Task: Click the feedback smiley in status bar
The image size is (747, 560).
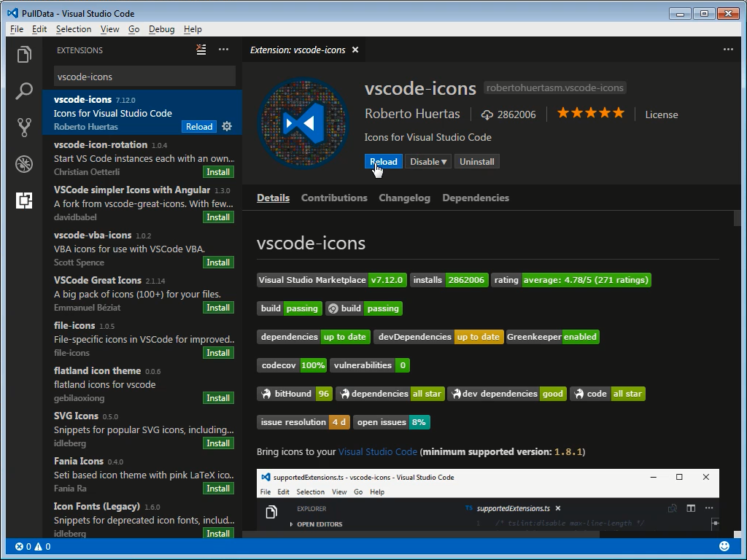Action: [x=724, y=546]
